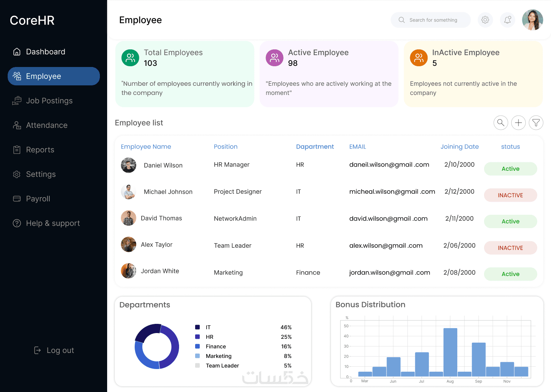Screen dimensions: 551x392
Task: Click the Job Postings briefcase icon
Action: 17,101
